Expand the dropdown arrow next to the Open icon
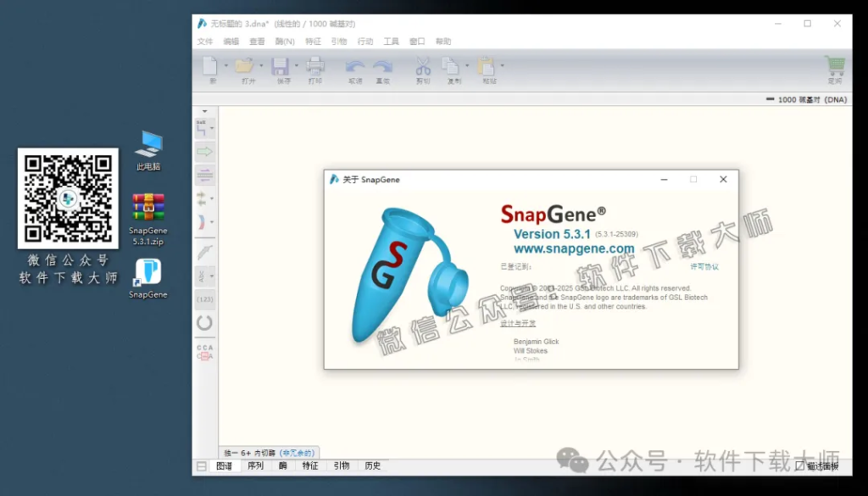The width and height of the screenshot is (868, 496). pyautogui.click(x=260, y=64)
